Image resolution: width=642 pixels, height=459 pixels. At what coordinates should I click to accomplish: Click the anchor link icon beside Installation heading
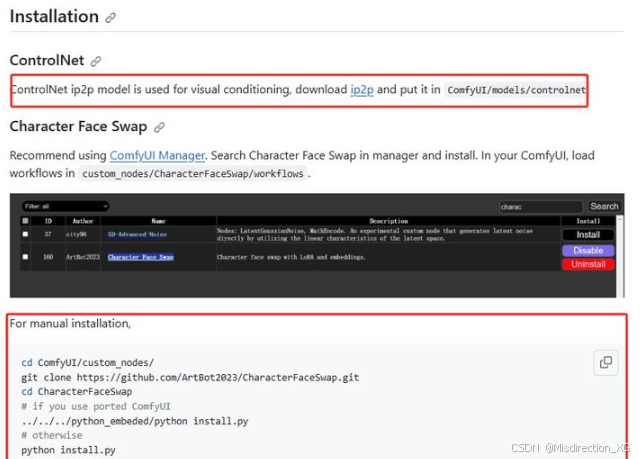click(x=111, y=18)
